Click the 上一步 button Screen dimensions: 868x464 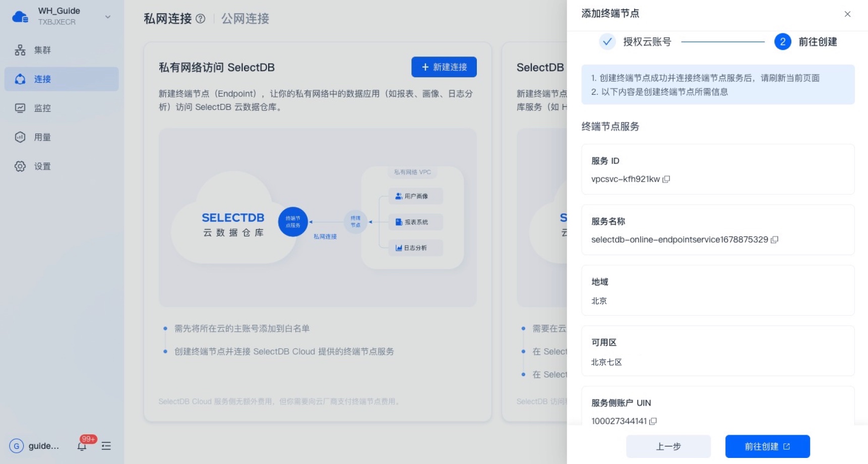point(668,446)
